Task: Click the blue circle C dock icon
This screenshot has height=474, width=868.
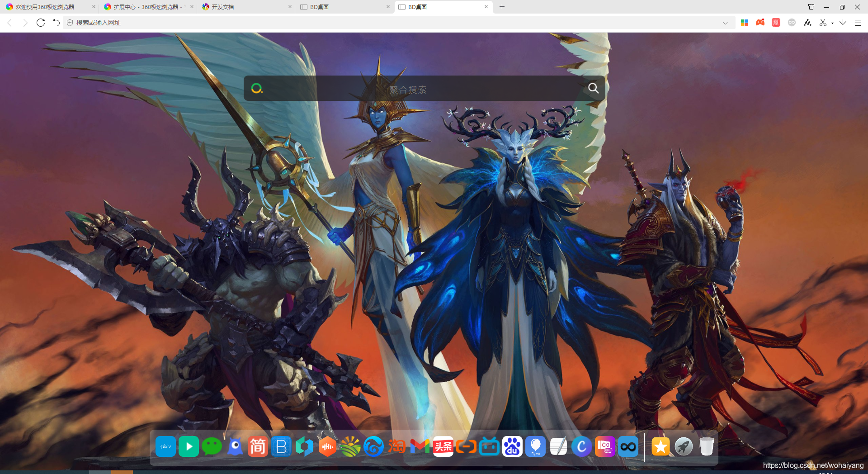Action: pyautogui.click(x=582, y=446)
